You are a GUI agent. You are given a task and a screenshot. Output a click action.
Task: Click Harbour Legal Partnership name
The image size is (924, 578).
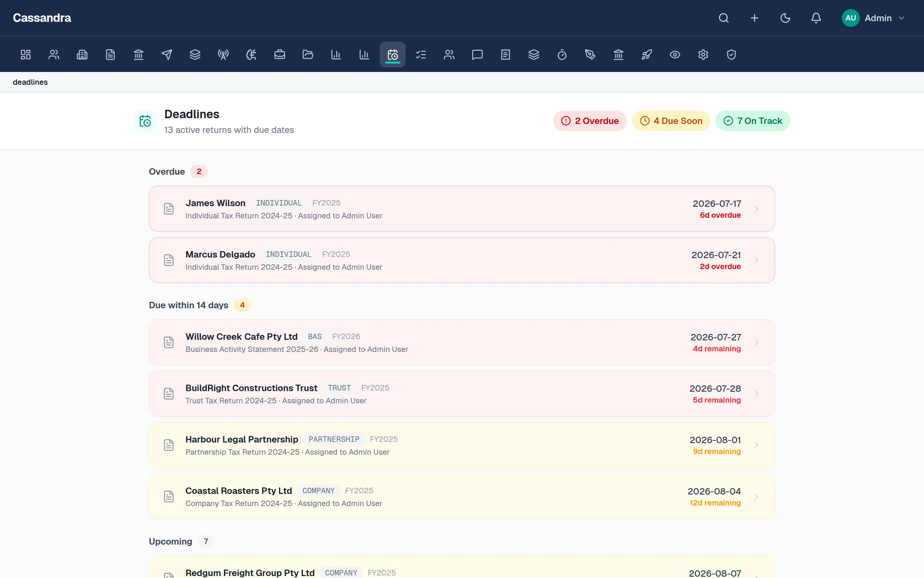pyautogui.click(x=242, y=439)
